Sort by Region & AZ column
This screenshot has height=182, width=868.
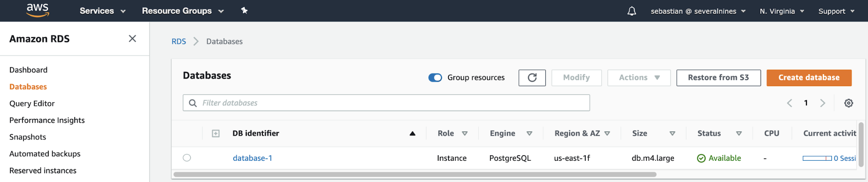607,133
